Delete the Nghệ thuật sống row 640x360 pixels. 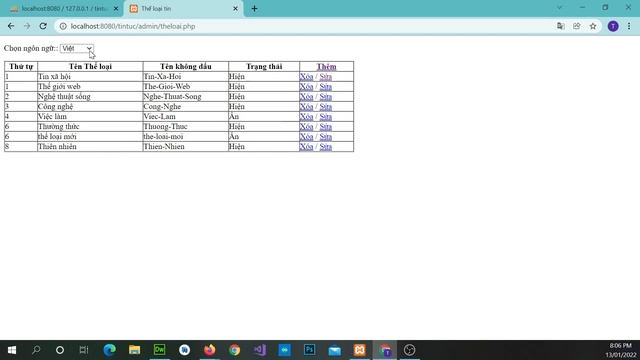tap(306, 97)
